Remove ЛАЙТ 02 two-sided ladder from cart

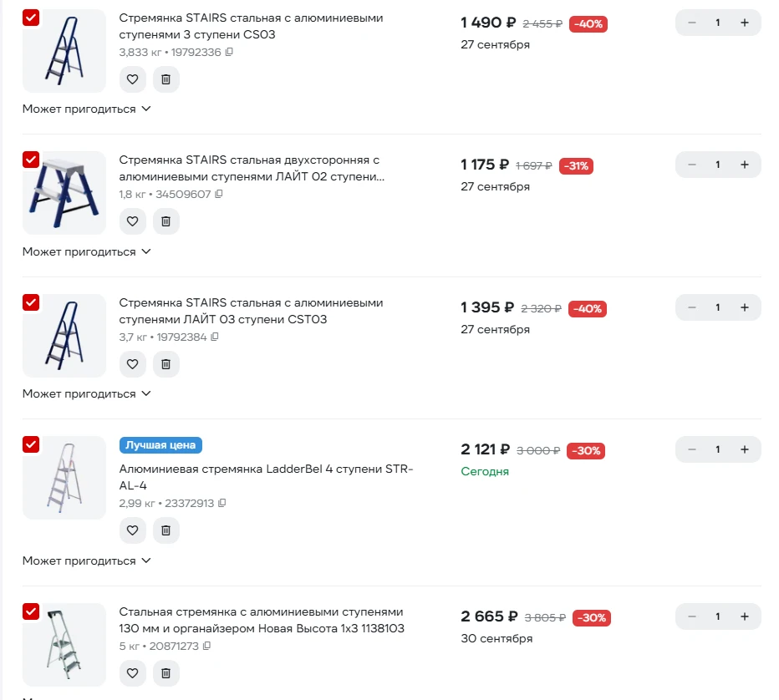[x=166, y=221]
